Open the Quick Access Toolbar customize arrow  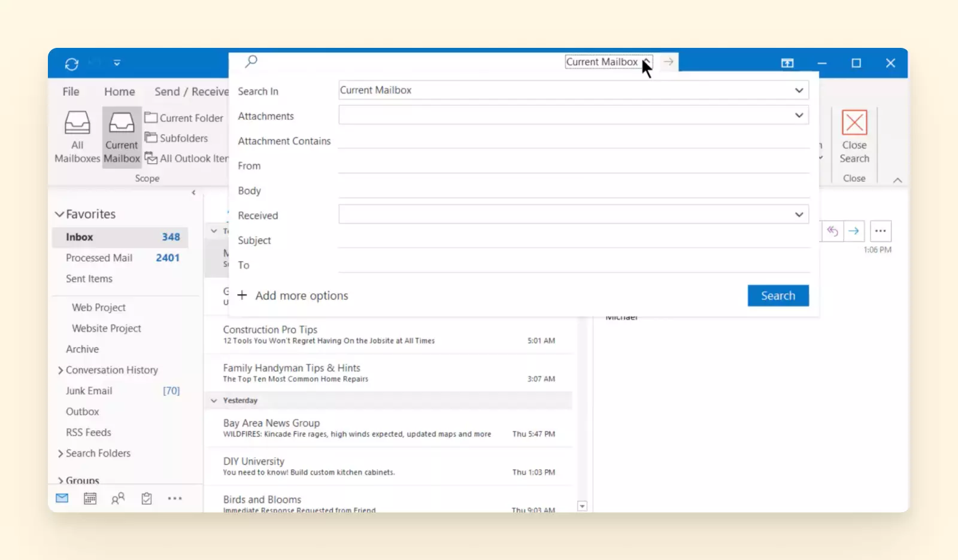tap(117, 63)
